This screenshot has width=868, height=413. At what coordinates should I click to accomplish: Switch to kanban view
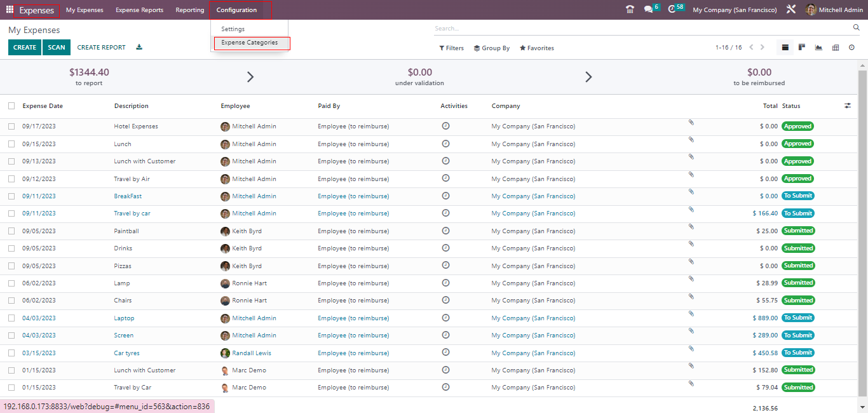802,48
